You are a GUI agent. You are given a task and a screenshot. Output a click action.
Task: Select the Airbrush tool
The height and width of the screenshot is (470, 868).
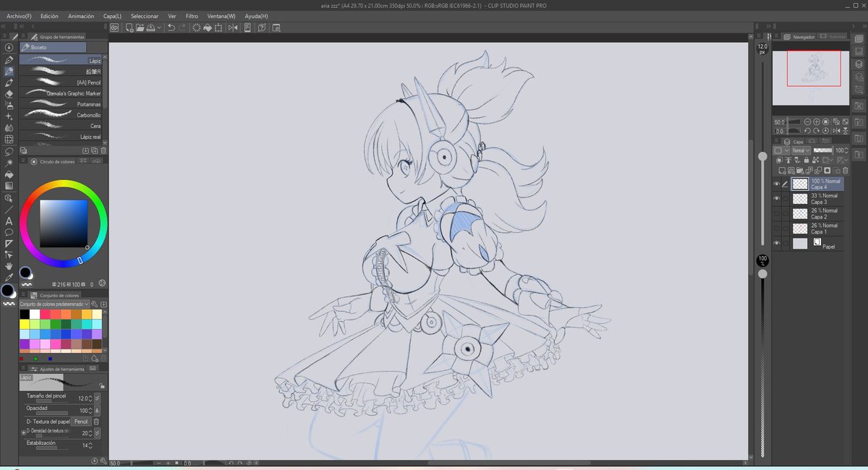click(9, 104)
